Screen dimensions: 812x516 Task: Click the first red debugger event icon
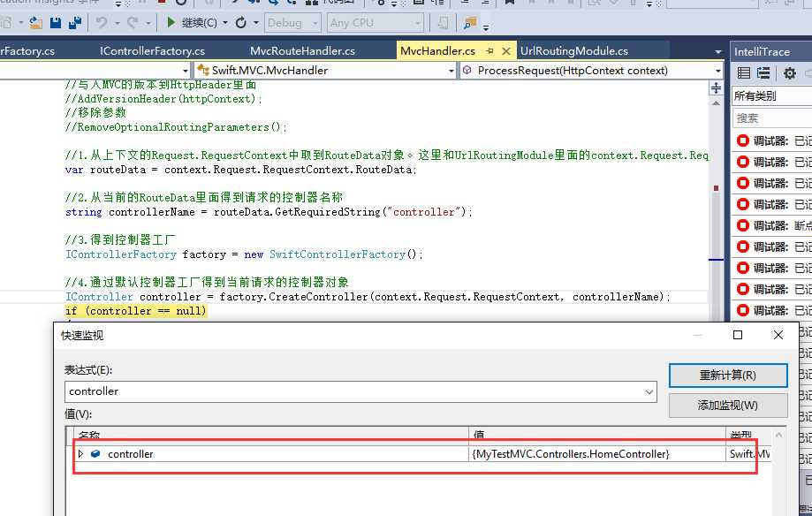[x=742, y=140]
